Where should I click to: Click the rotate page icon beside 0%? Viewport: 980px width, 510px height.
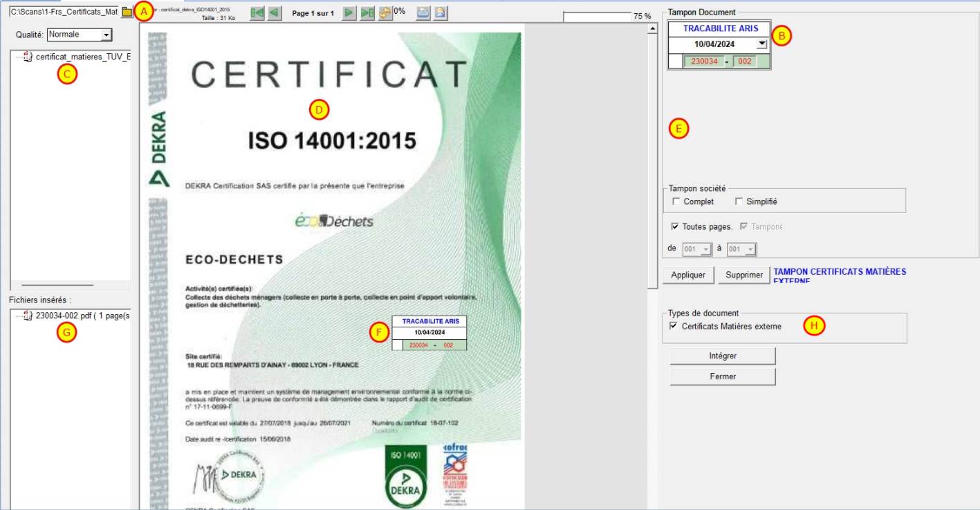[385, 12]
